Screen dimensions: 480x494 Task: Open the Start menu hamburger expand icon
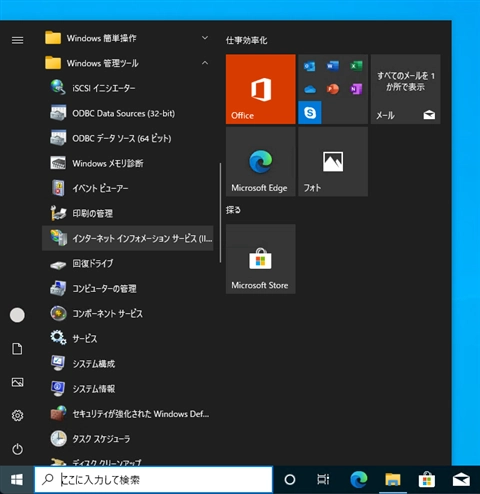click(17, 40)
